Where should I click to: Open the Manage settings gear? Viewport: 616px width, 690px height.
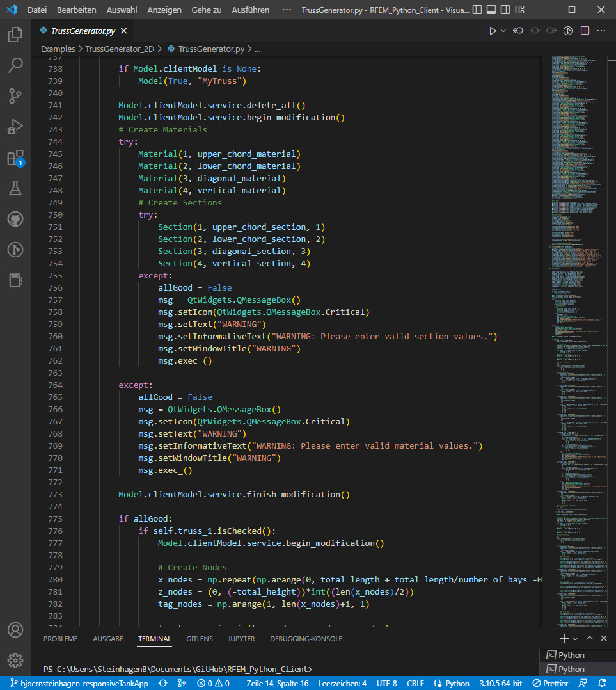15,660
